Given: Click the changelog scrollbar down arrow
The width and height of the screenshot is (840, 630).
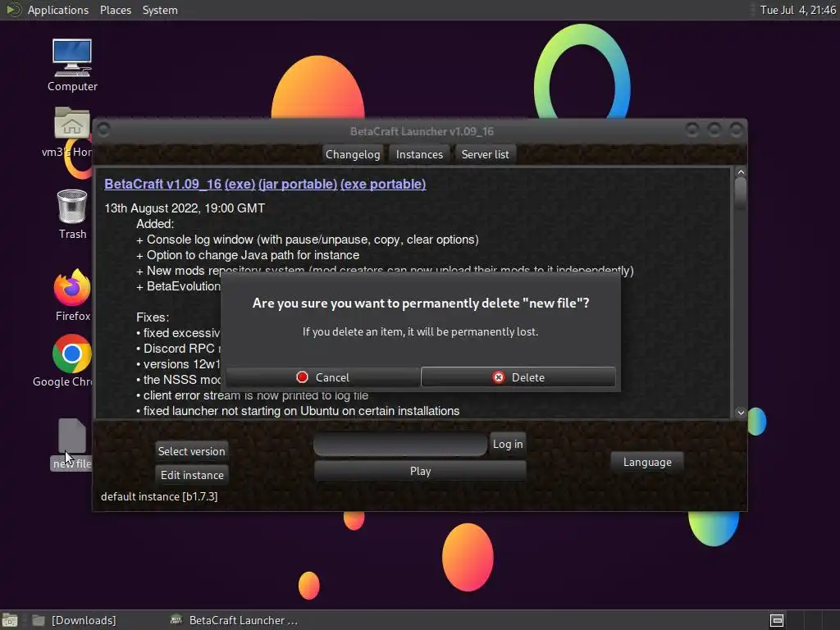Looking at the screenshot, I should (x=741, y=413).
